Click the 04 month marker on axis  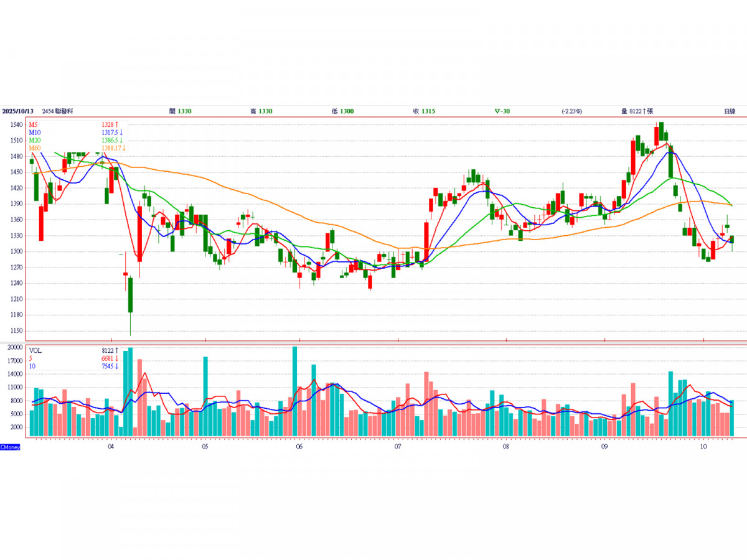pos(110,447)
